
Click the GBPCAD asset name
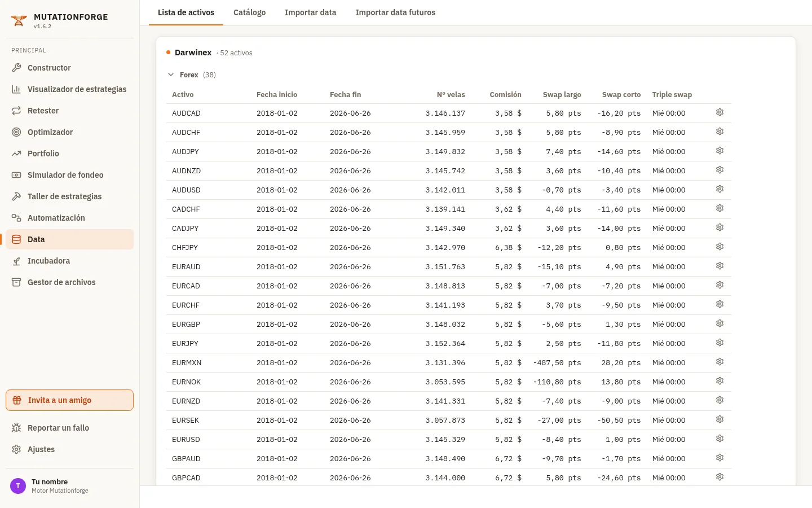(186, 478)
